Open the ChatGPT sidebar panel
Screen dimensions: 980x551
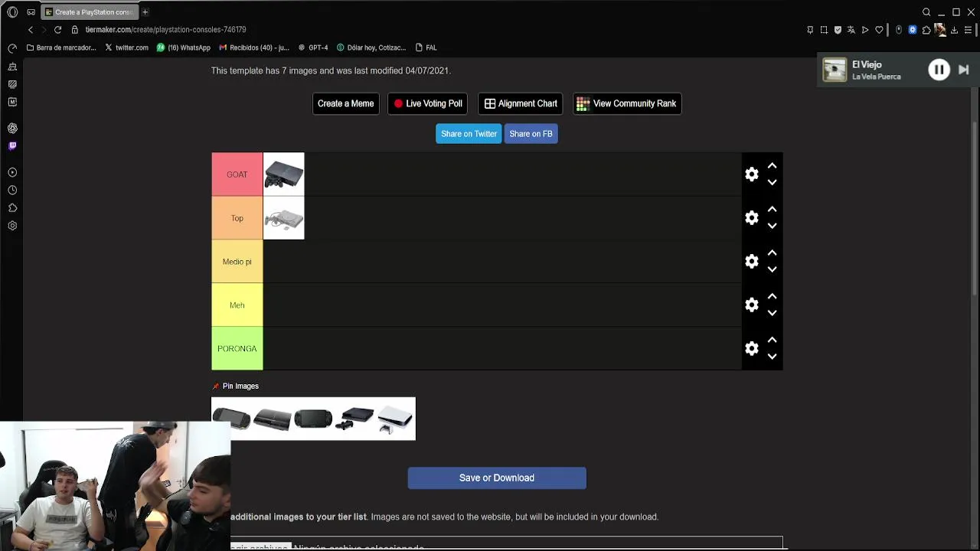click(x=12, y=128)
